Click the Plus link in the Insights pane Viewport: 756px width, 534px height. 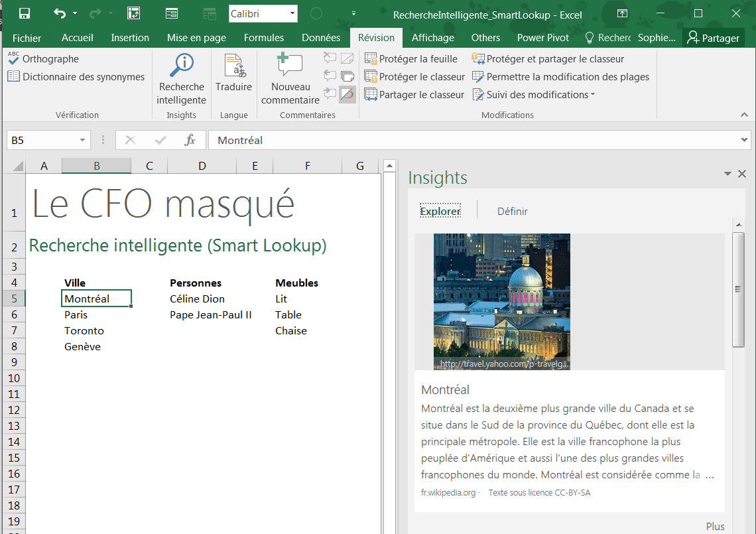[x=715, y=526]
